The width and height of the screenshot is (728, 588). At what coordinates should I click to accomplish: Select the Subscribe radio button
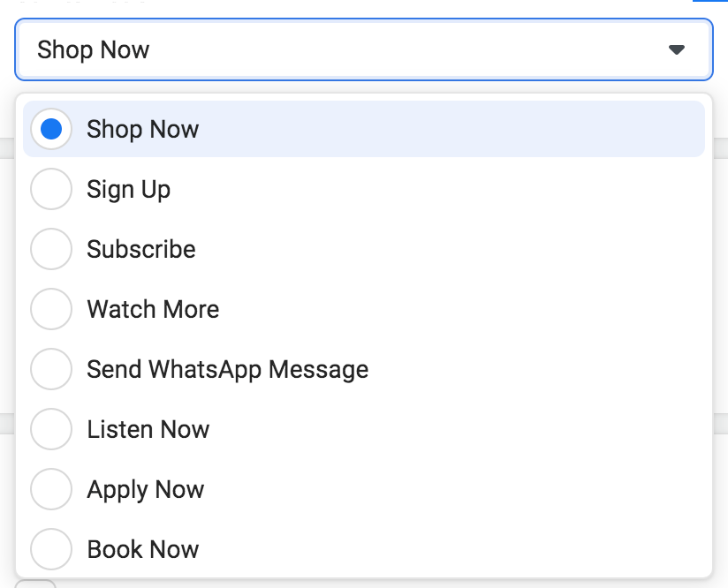pos(51,249)
